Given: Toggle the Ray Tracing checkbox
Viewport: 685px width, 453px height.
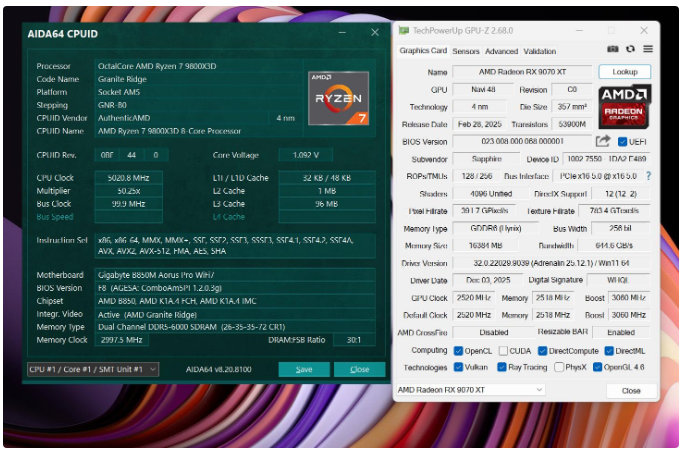Looking at the screenshot, I should (501, 367).
